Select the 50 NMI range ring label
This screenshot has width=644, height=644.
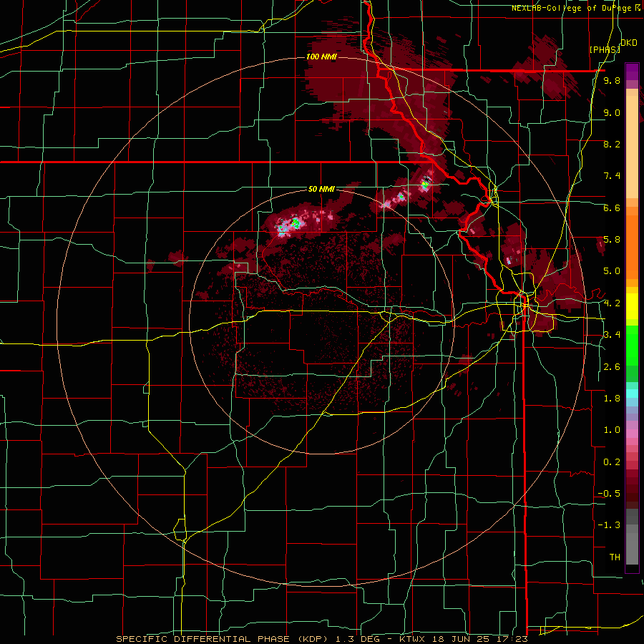[x=321, y=189]
